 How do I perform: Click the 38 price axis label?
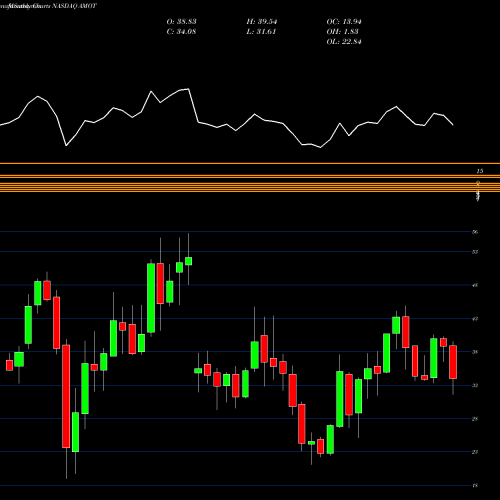475,352
